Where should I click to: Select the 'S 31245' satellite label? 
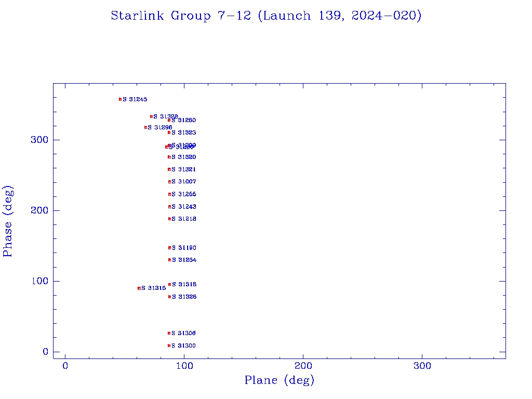(x=135, y=99)
